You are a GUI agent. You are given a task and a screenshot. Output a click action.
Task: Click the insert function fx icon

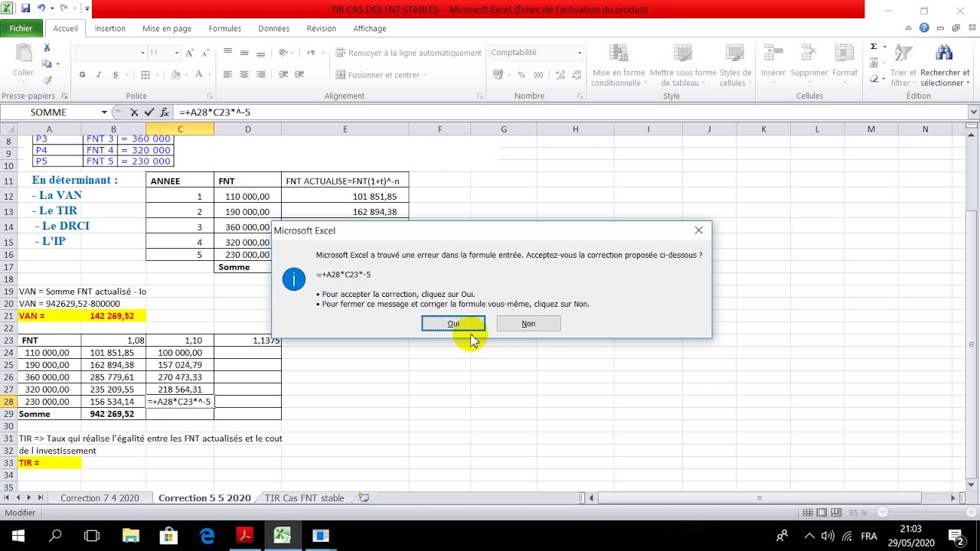(x=165, y=112)
